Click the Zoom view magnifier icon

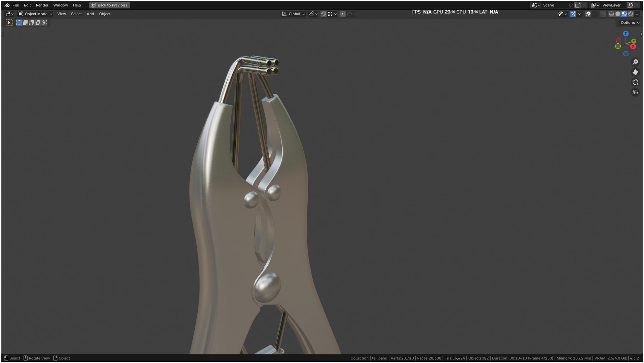(x=635, y=62)
